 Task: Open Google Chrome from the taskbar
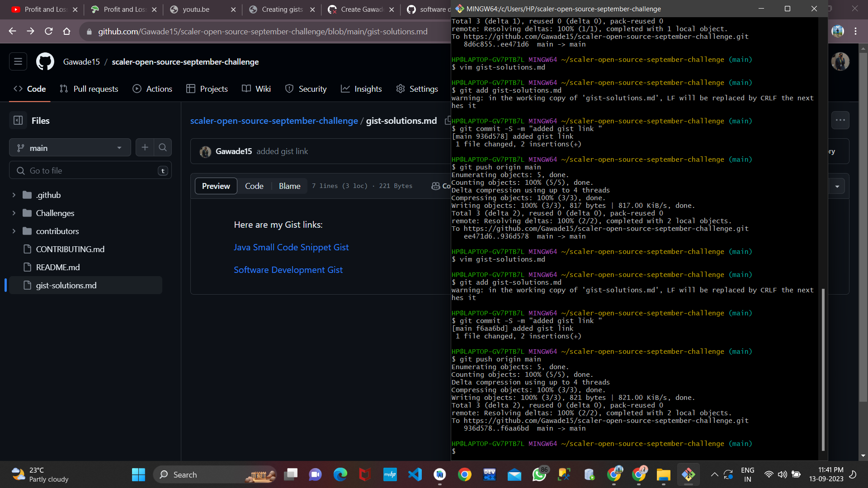click(465, 474)
